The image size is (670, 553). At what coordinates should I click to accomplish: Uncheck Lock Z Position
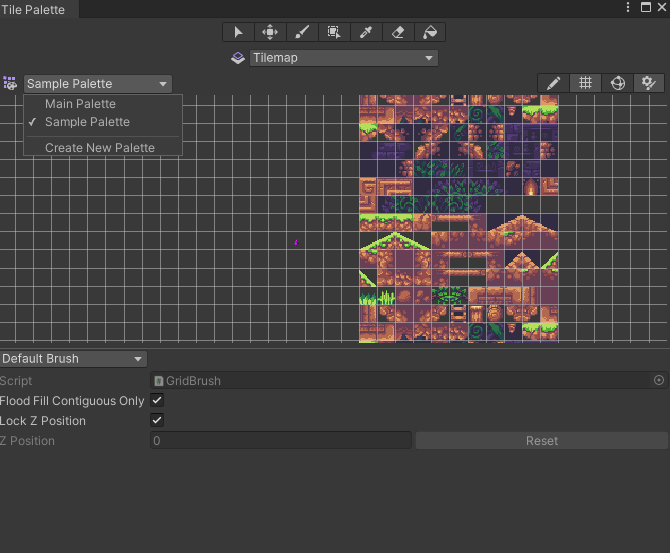tap(157, 420)
